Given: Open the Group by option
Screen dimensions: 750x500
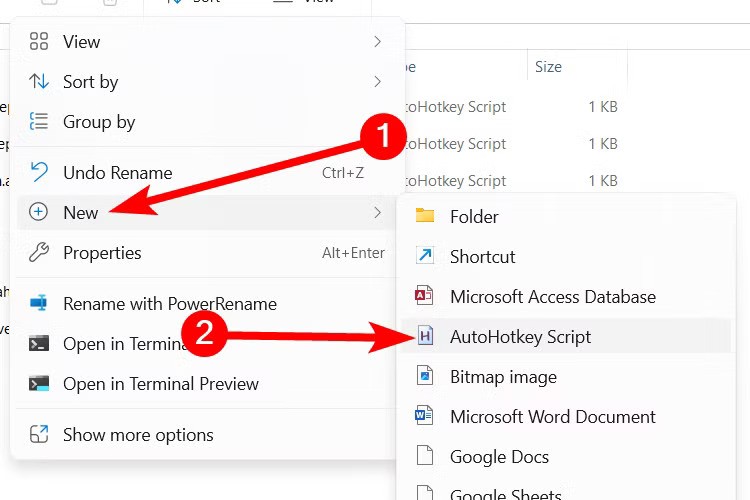Looking at the screenshot, I should coord(206,122).
